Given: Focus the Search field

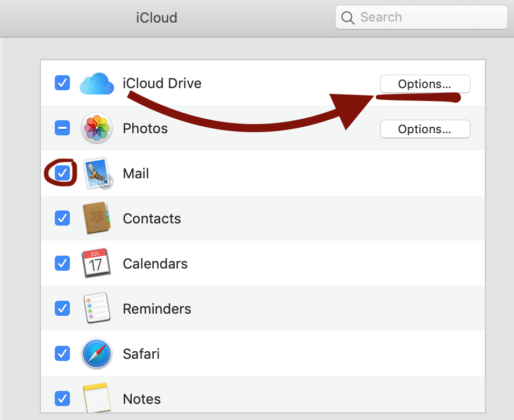Looking at the screenshot, I should click(421, 17).
